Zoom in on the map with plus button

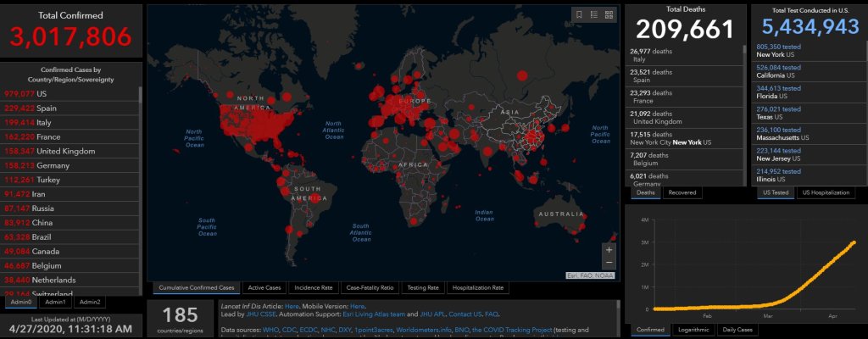[x=609, y=250]
